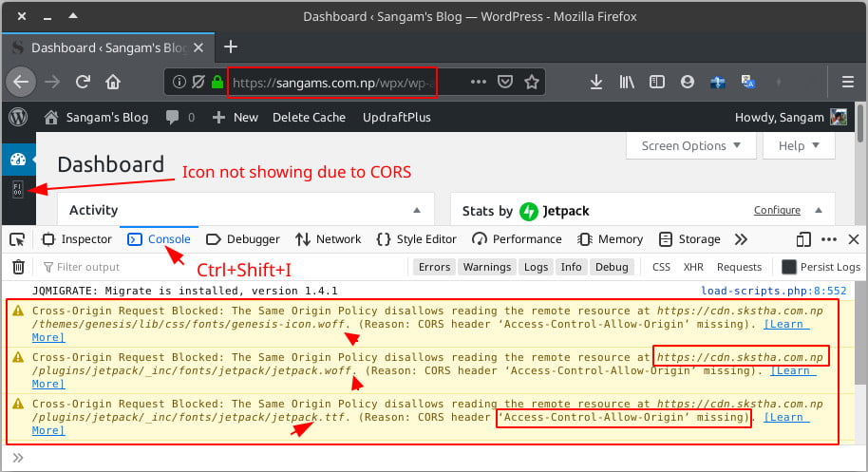Switch to the Memory tab
Screen dimensions: 868x472
(x=610, y=239)
